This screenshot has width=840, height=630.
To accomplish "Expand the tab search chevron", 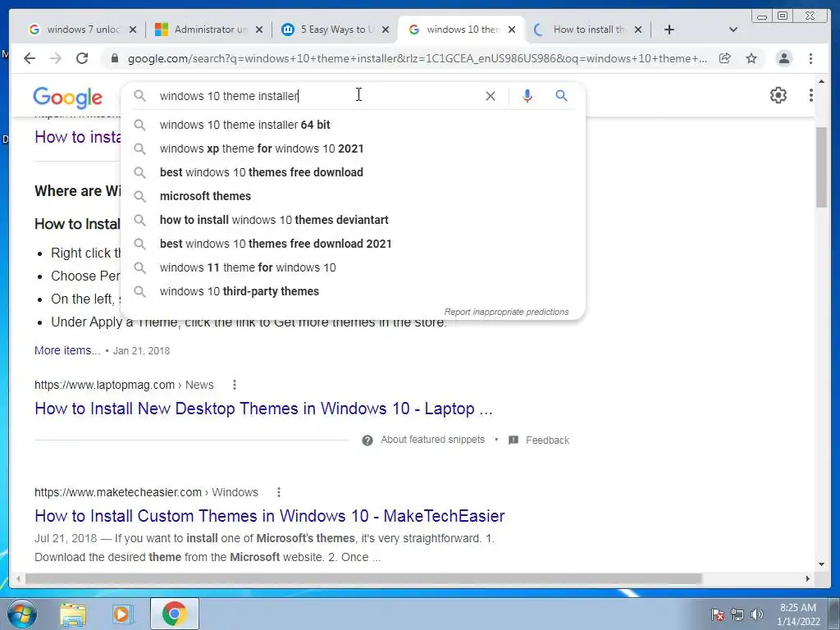I will click(x=733, y=30).
